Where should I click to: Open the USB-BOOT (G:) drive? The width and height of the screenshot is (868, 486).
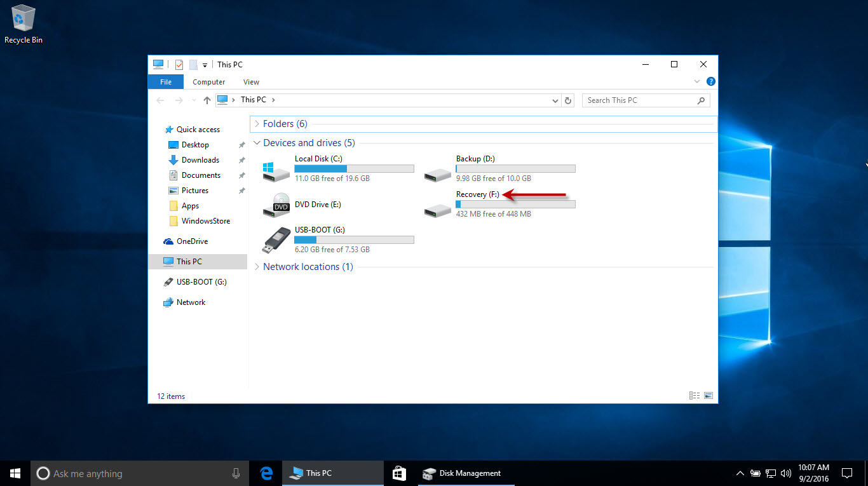coord(320,229)
